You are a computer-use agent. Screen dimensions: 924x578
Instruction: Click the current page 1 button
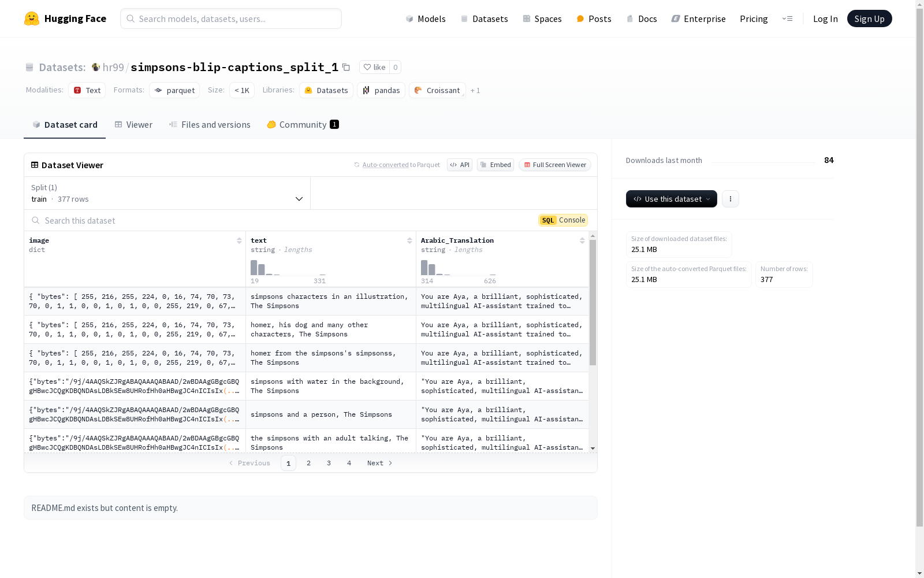coord(289,463)
